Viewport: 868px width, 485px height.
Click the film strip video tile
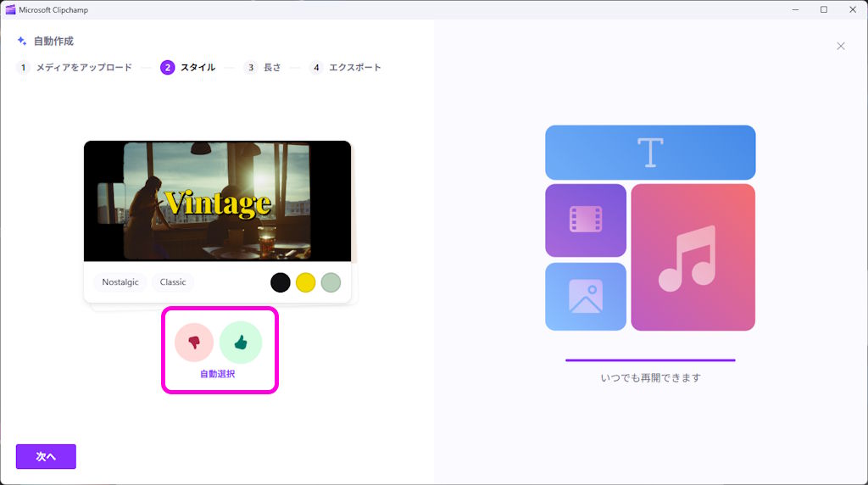click(586, 220)
